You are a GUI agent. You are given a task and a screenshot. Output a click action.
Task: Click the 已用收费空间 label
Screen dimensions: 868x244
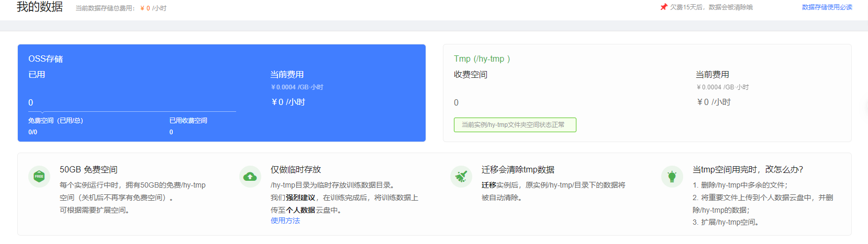[x=188, y=121]
